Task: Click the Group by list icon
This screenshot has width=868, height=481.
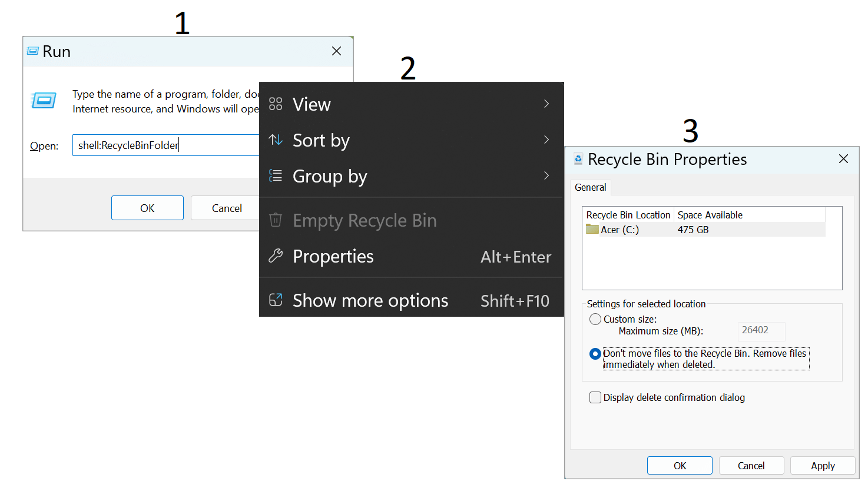Action: [x=276, y=175]
